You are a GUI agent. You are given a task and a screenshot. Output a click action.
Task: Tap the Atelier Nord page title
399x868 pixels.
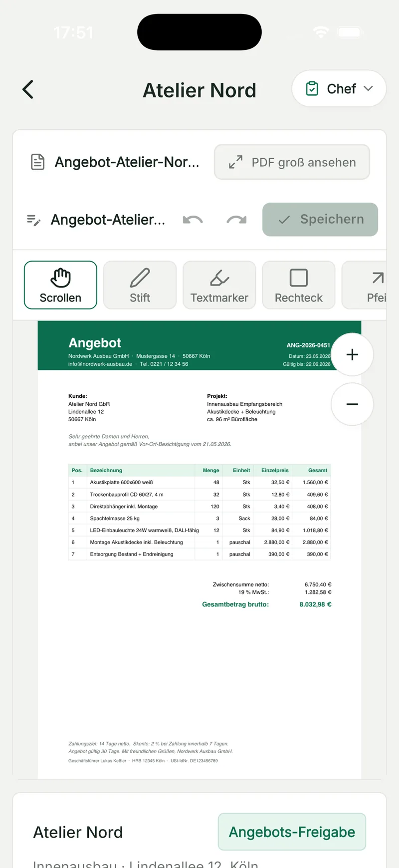click(199, 90)
